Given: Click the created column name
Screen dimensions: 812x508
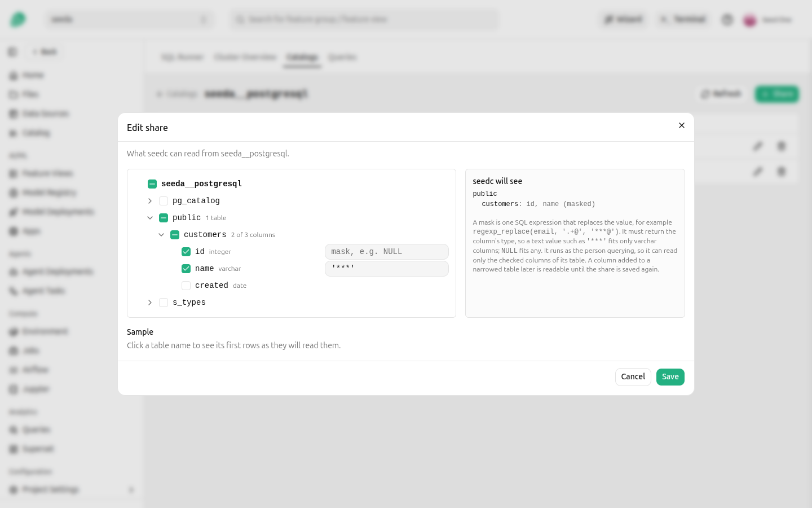Looking at the screenshot, I should [x=211, y=286].
